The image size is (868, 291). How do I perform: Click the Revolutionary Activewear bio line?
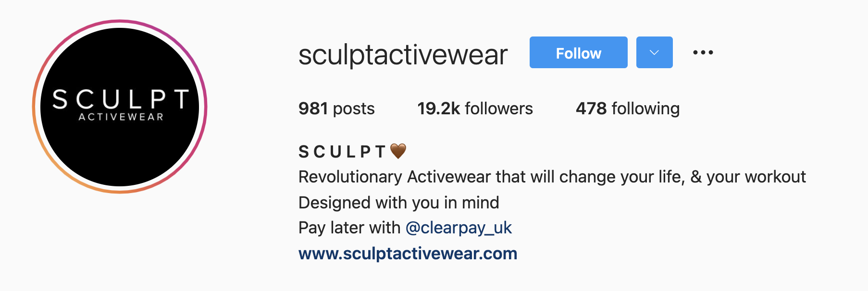pyautogui.click(x=552, y=177)
